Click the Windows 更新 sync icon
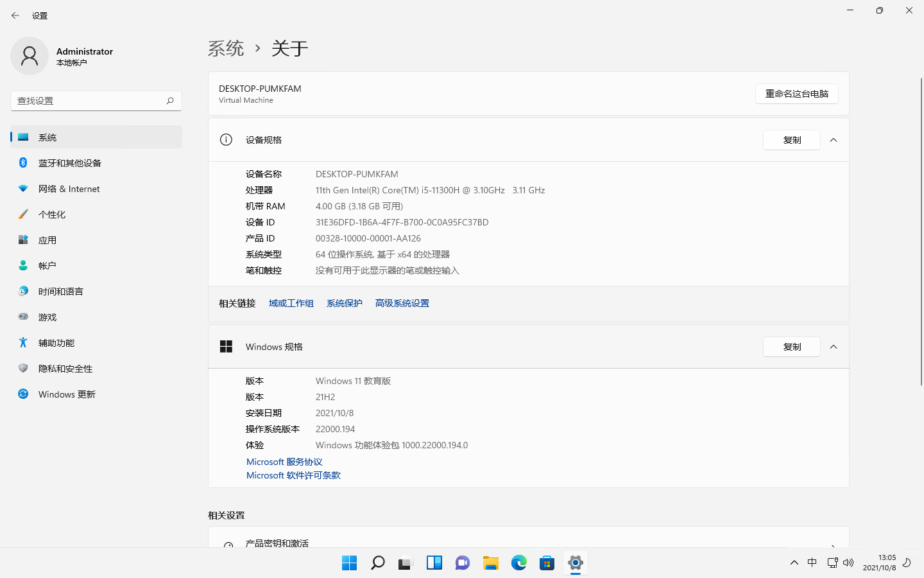The height and width of the screenshot is (578, 924). coord(23,394)
